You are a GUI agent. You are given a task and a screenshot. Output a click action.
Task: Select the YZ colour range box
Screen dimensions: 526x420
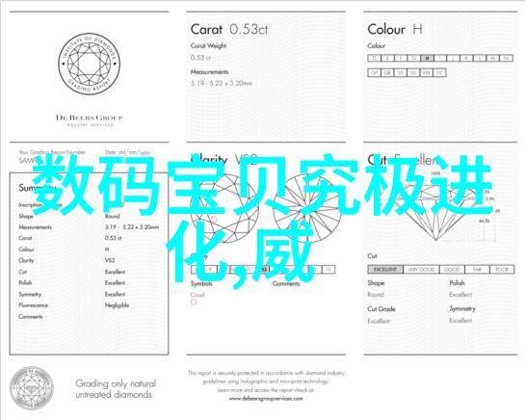tap(439, 73)
